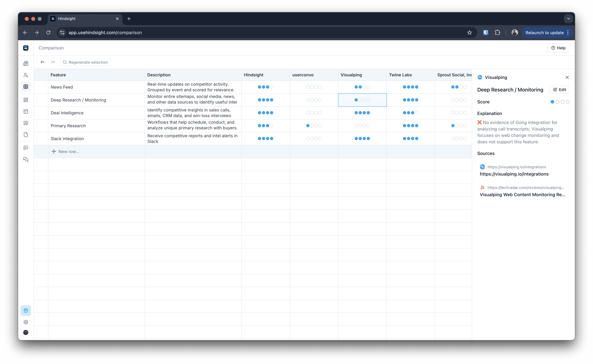The height and width of the screenshot is (364, 593).
Task: Select the "Receive competitive reports" description cell
Action: tap(193, 139)
